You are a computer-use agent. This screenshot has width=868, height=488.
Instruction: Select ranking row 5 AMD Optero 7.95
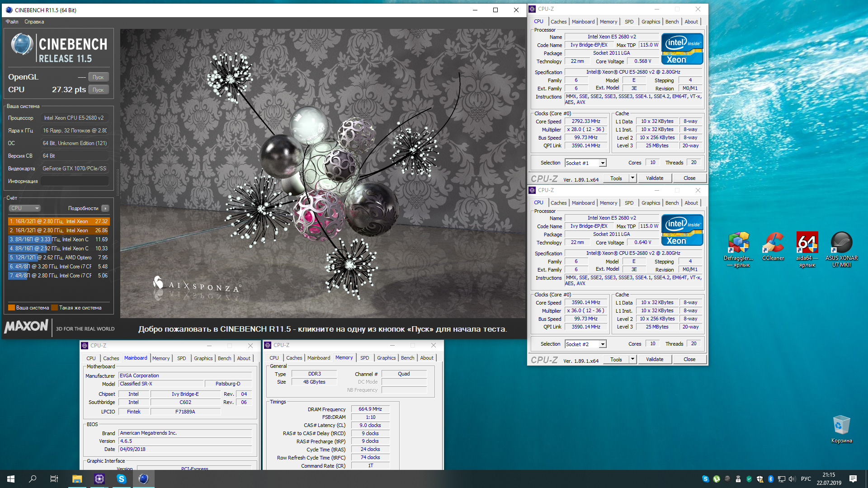[x=59, y=258]
